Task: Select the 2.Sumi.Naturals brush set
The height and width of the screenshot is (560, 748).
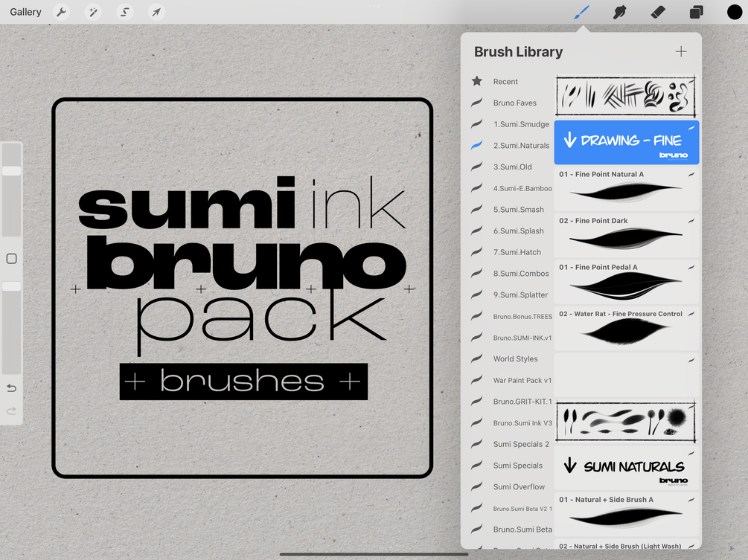Action: 522,146
